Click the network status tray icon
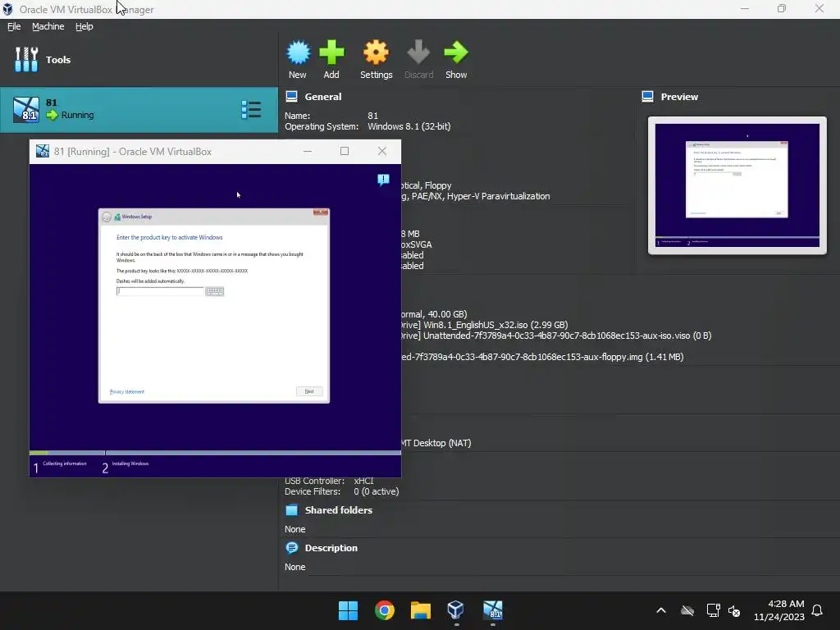The height and width of the screenshot is (630, 840). coord(713,610)
